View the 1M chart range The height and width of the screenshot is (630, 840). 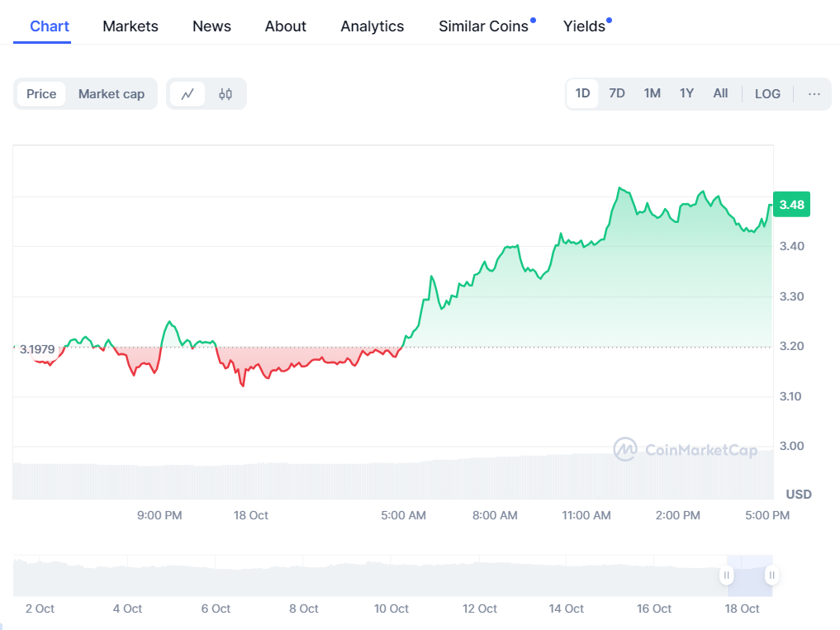click(652, 93)
